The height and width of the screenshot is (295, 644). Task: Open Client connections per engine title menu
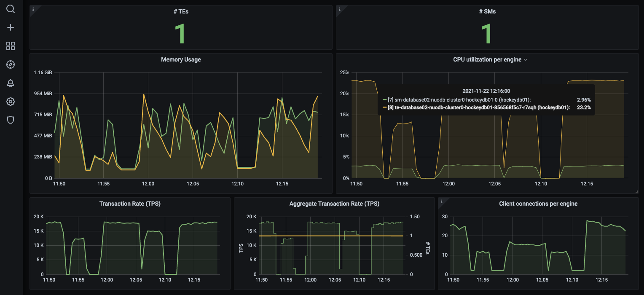pos(538,204)
